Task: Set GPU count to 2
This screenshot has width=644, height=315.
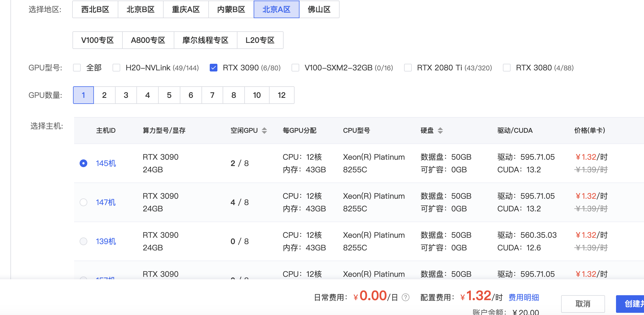Action: (104, 95)
